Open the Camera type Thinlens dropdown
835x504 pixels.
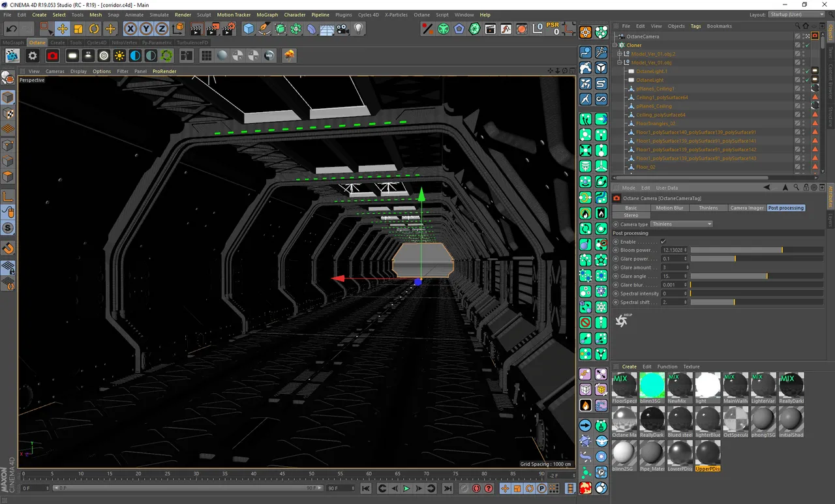[x=682, y=224]
